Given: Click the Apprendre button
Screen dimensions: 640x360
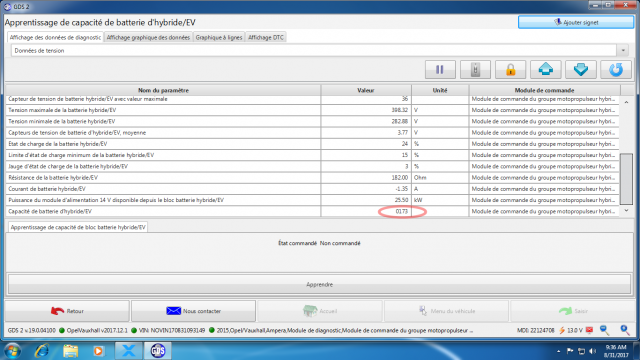Looking at the screenshot, I should coord(320,284).
